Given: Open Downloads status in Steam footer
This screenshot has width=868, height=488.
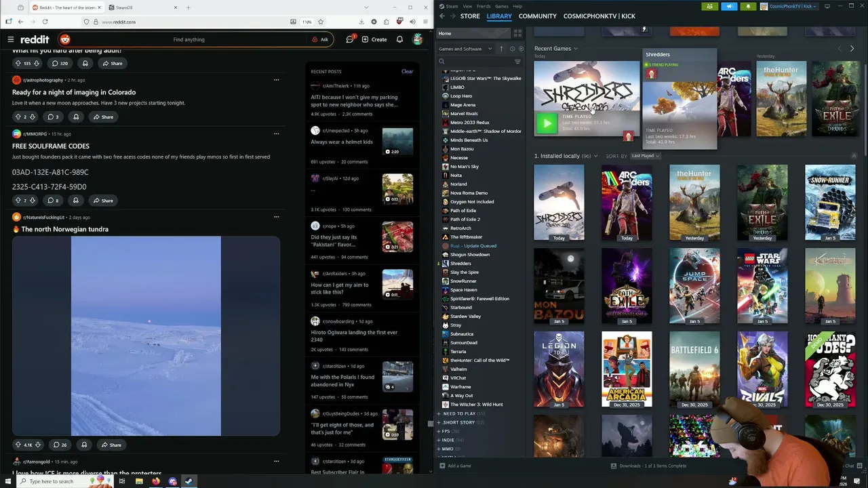Looking at the screenshot, I should (648, 466).
